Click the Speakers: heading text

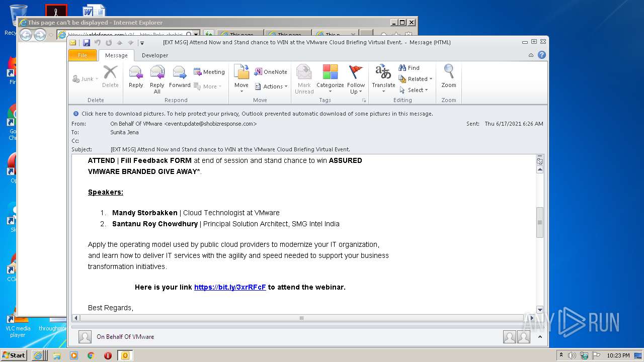pyautogui.click(x=106, y=192)
